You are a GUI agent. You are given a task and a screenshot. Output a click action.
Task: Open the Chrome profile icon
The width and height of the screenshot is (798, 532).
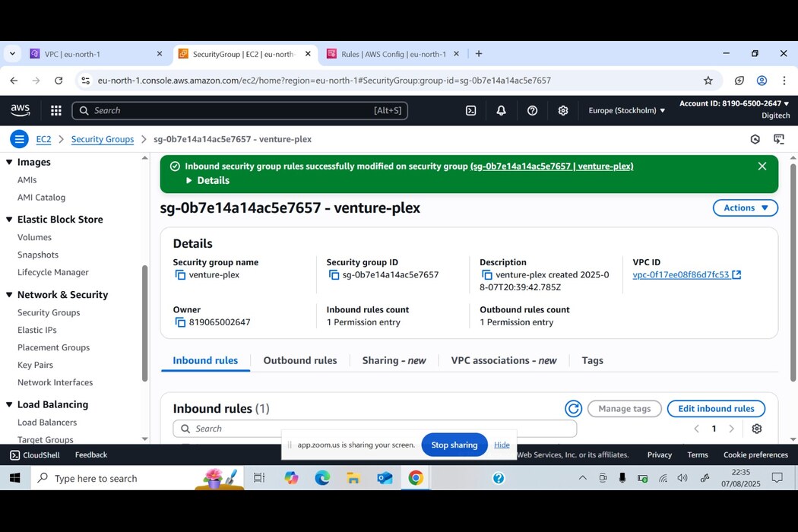coord(762,81)
